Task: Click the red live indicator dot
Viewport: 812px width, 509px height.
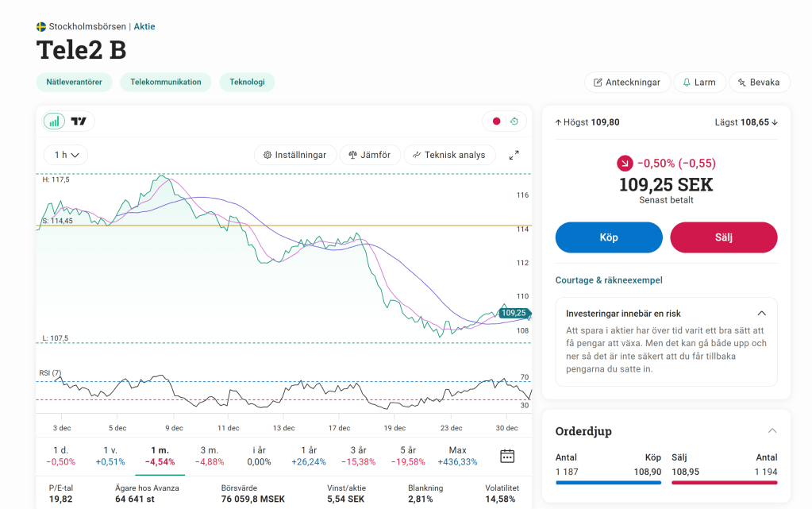Action: point(496,121)
